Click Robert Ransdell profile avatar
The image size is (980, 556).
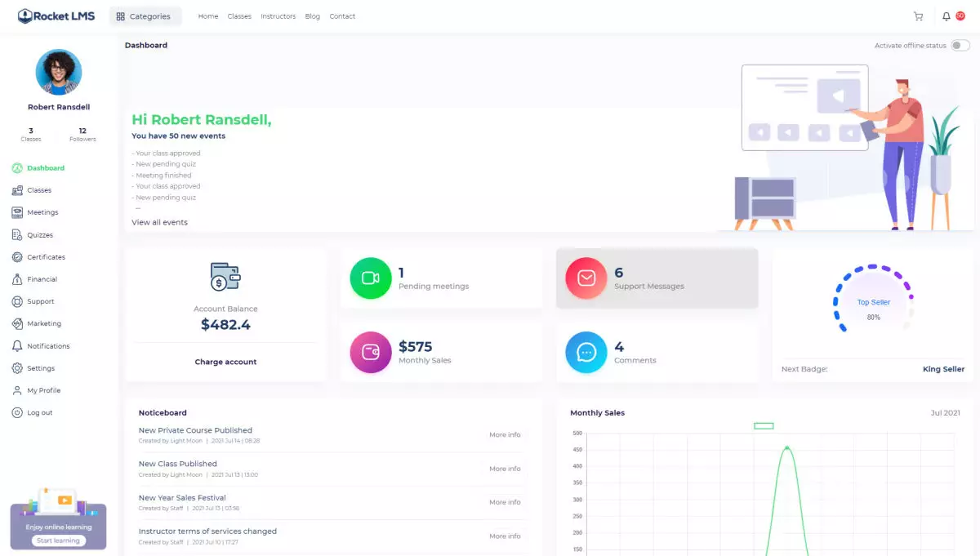click(59, 73)
